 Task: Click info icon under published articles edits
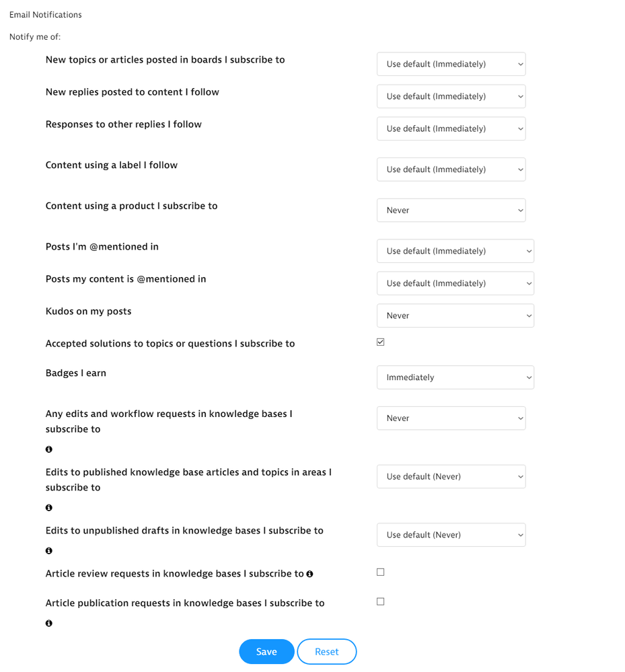click(x=49, y=508)
